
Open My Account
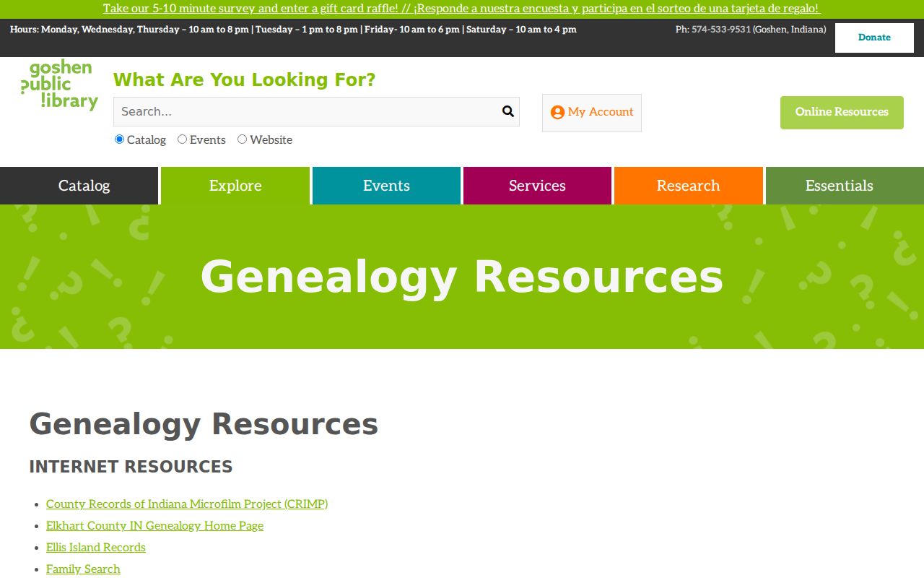592,113
